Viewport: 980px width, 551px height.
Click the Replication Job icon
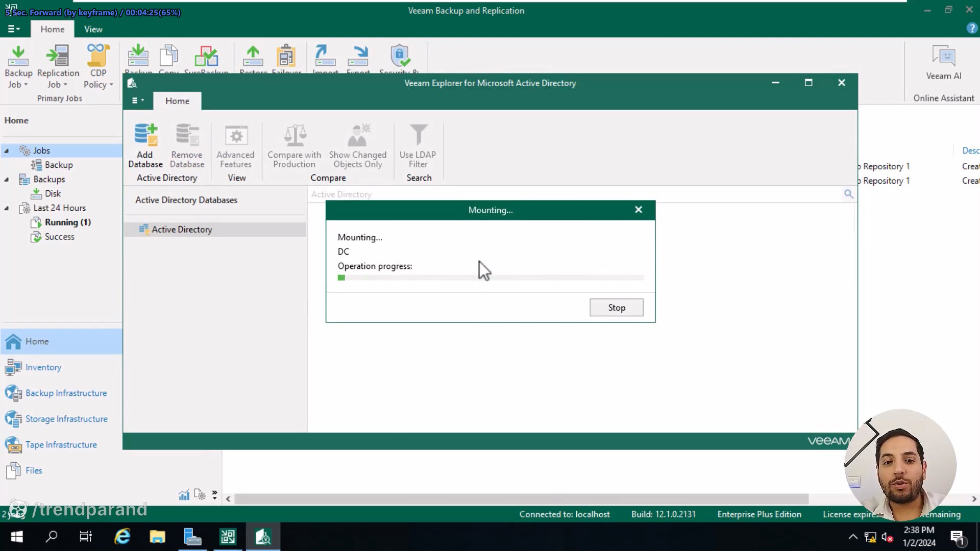point(58,56)
